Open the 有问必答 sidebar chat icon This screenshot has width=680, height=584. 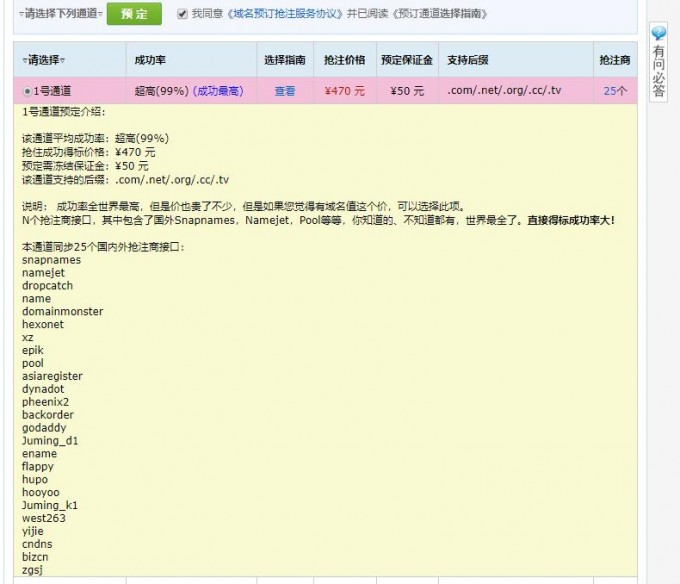(658, 33)
